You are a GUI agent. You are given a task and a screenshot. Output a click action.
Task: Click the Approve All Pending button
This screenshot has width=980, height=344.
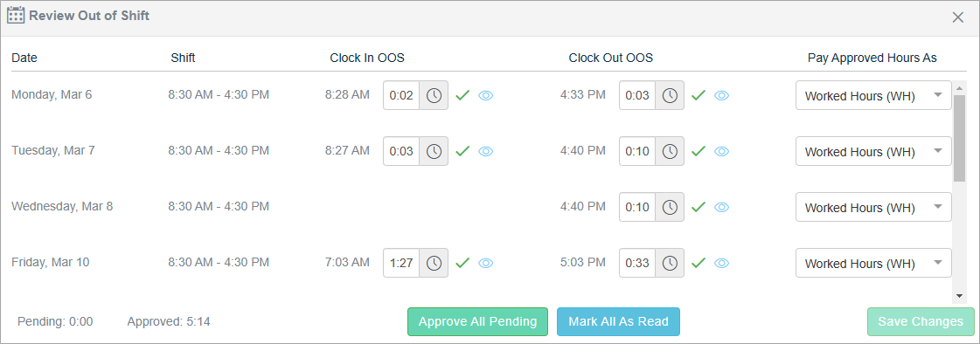point(477,321)
